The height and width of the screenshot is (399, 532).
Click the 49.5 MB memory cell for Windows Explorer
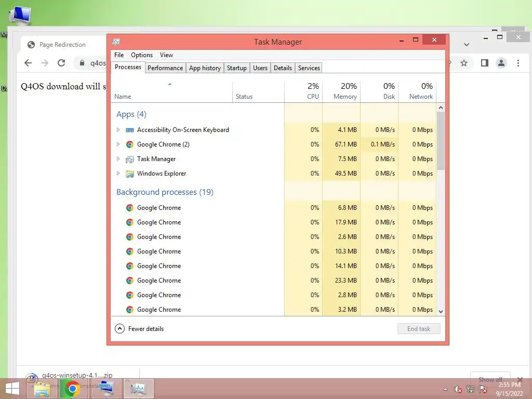tap(341, 174)
